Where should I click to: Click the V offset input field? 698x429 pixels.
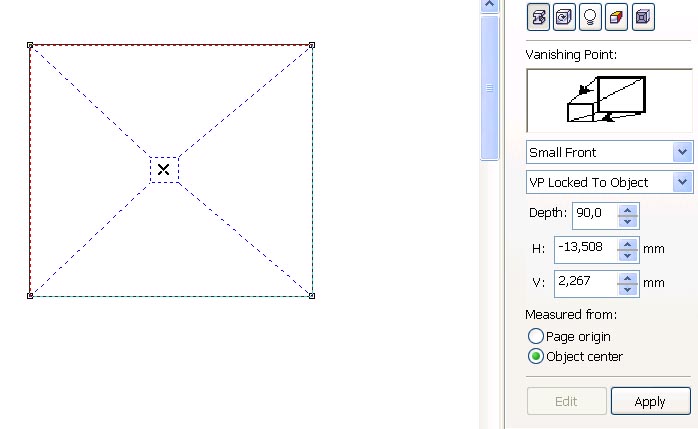586,284
